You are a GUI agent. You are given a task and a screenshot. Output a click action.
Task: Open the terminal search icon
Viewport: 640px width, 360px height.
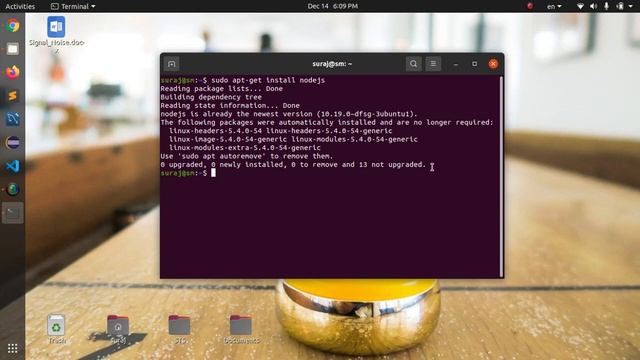point(413,64)
